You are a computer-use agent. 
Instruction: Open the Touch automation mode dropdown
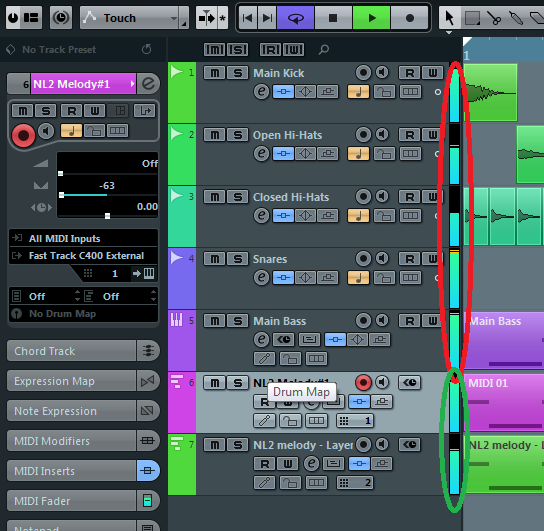[x=134, y=18]
